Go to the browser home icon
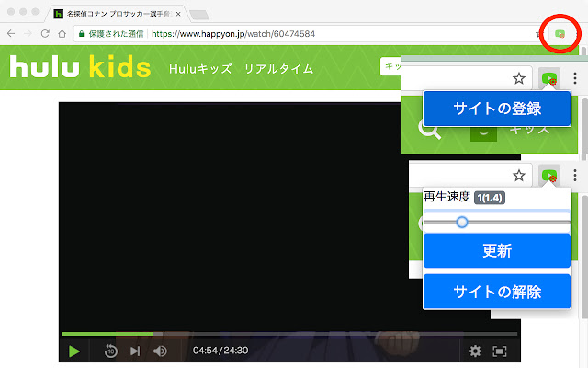This screenshot has width=588, height=368. 62,34
